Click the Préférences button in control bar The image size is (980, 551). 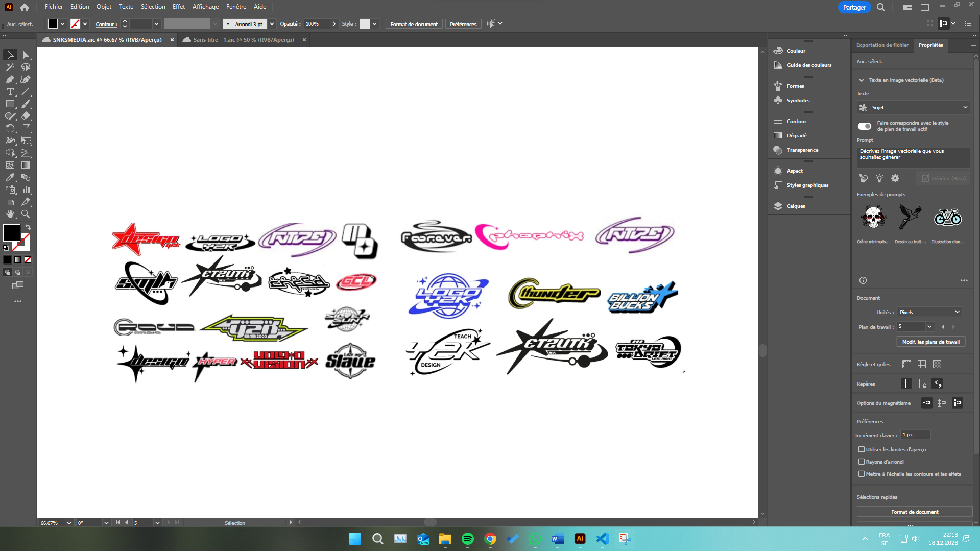463,24
